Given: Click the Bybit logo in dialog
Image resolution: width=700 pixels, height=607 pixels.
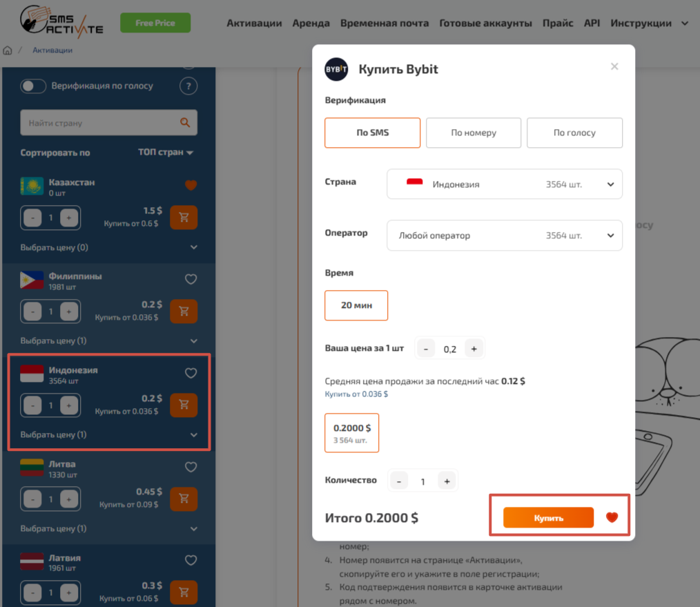Looking at the screenshot, I should point(336,69).
